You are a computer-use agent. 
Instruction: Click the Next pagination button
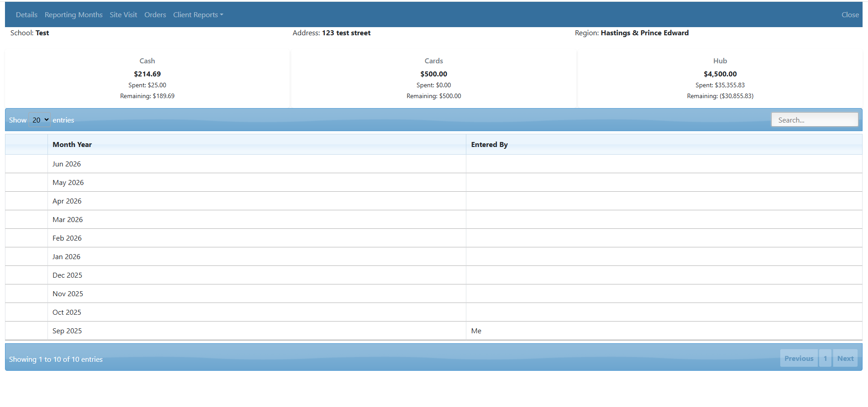pos(845,359)
